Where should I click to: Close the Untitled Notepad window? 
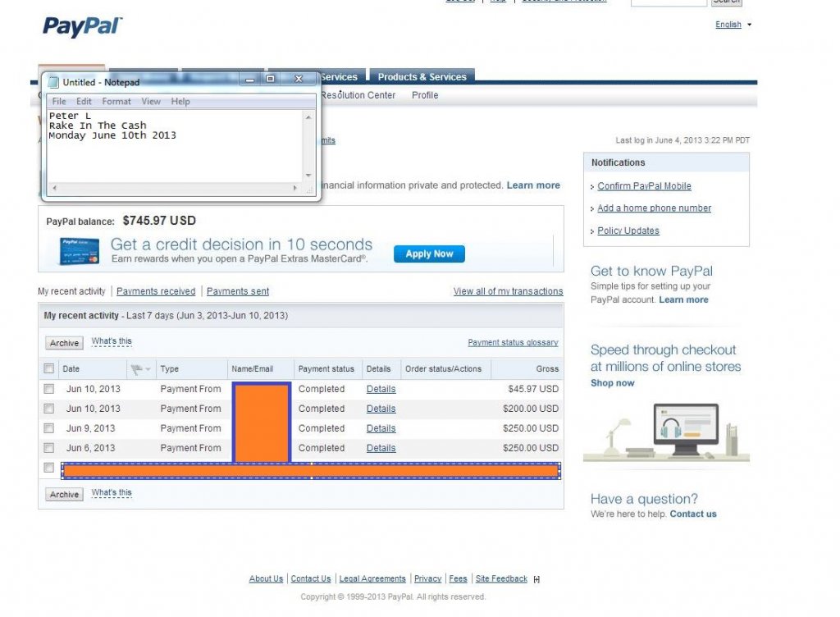299,80
